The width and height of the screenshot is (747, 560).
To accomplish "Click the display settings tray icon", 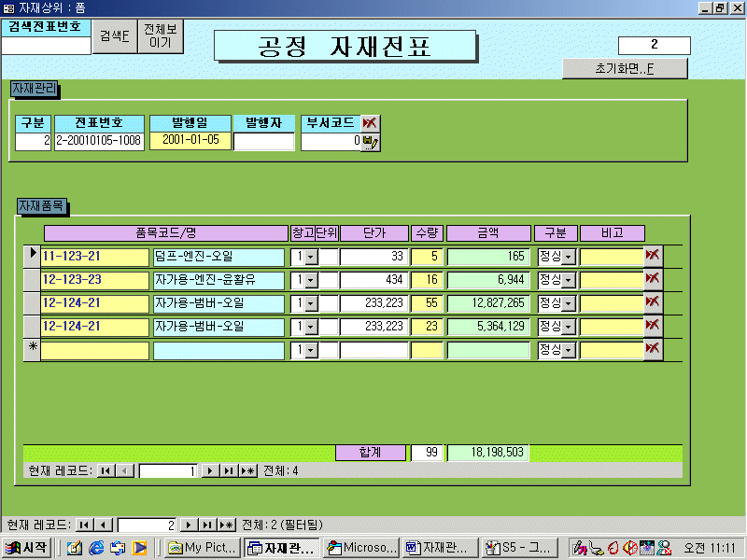I will 647,548.
